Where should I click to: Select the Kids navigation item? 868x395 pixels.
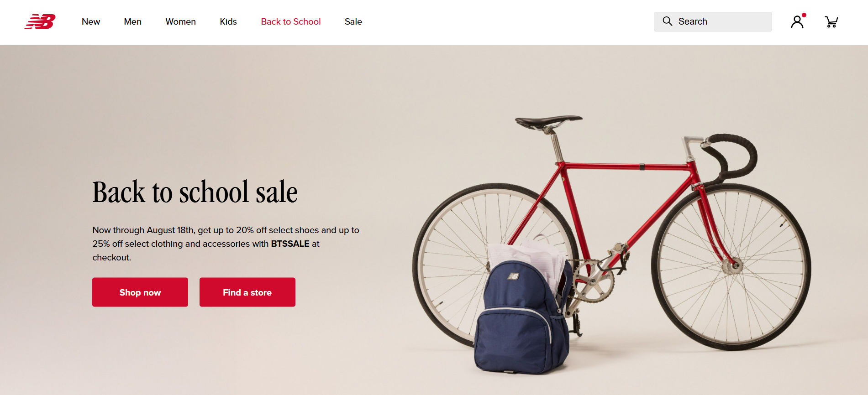pyautogui.click(x=228, y=21)
